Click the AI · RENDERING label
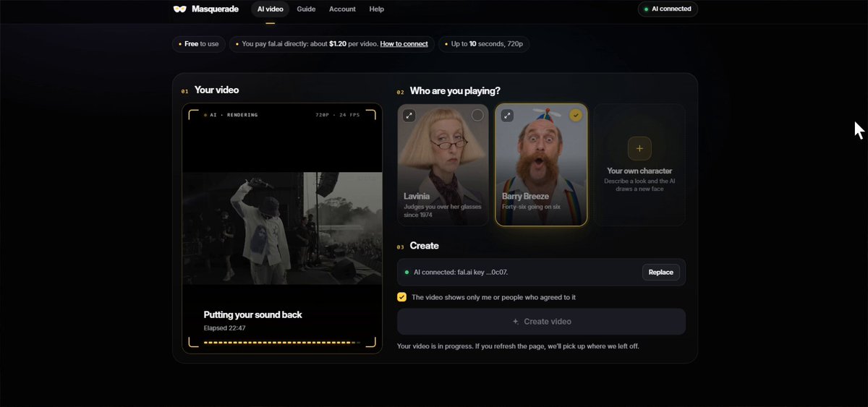The width and height of the screenshot is (868, 407). coord(234,115)
